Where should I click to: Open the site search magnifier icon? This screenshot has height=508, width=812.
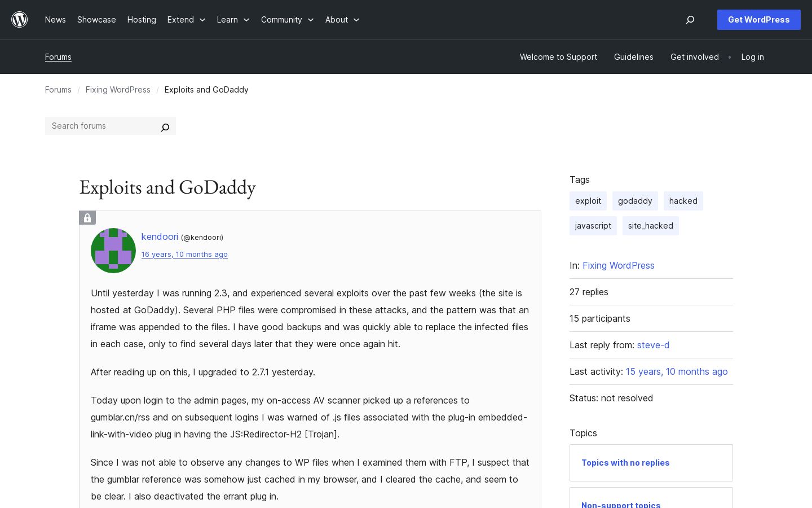[690, 20]
